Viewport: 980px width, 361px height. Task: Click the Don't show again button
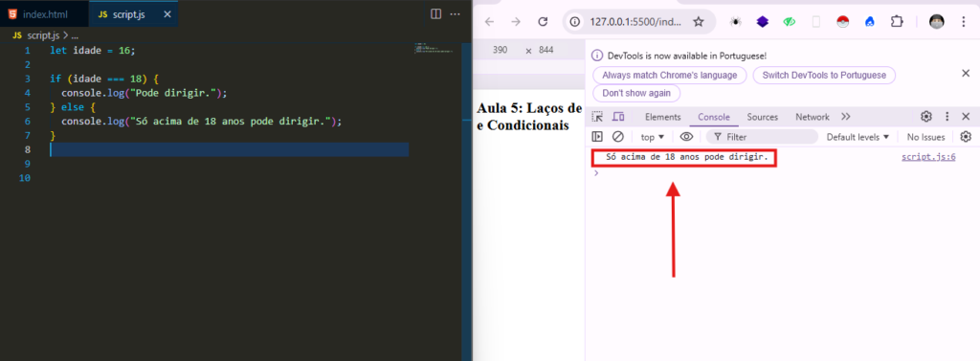(x=636, y=93)
